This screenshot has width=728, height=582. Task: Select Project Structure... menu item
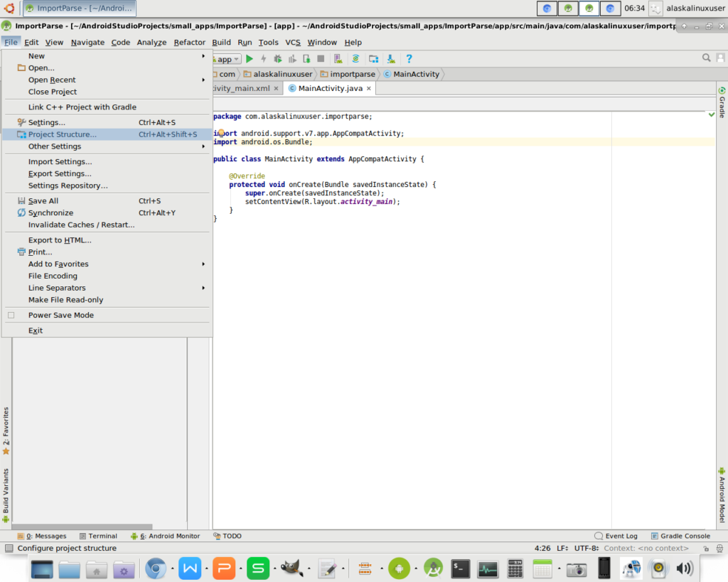click(x=63, y=134)
